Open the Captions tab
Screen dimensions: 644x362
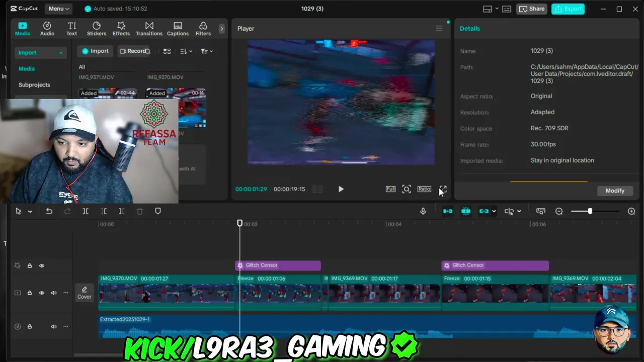178,29
